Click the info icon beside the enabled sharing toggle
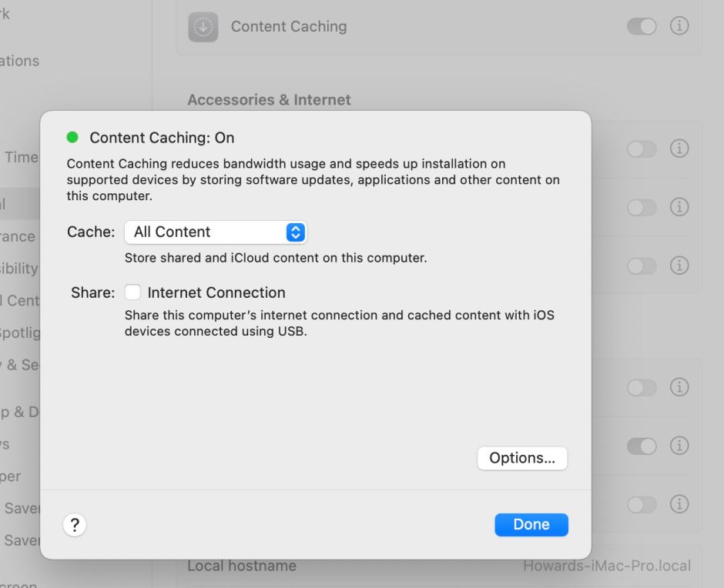 (x=679, y=446)
